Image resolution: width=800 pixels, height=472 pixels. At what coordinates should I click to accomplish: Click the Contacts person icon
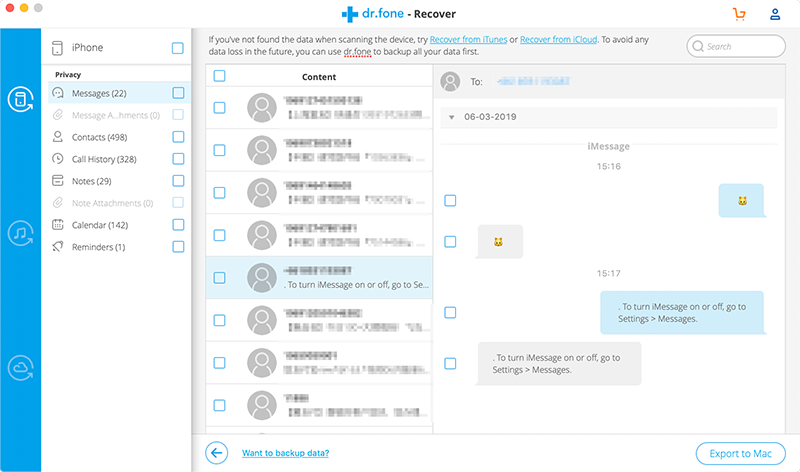58,137
